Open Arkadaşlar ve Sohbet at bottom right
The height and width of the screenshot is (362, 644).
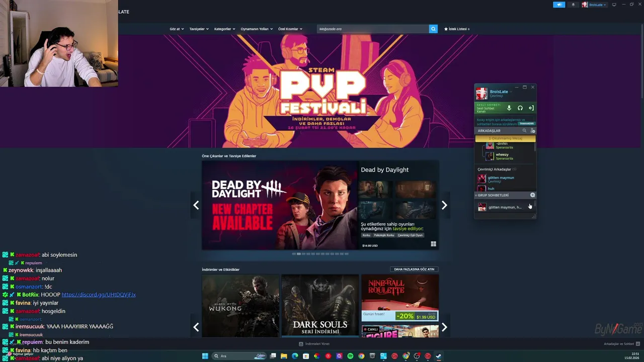click(x=622, y=344)
